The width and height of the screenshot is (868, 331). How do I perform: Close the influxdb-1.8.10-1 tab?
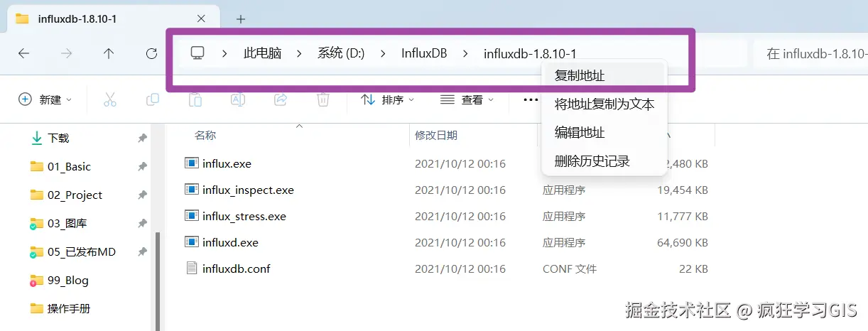(202, 19)
